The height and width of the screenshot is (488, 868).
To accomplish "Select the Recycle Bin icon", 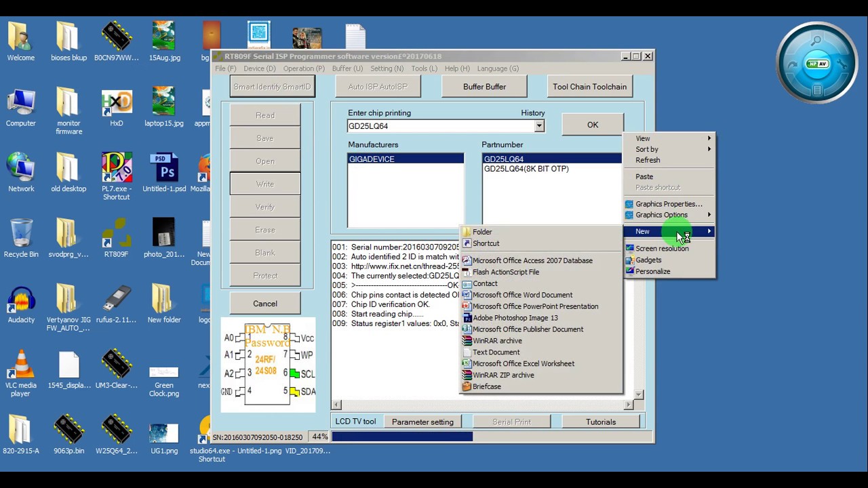I will [x=20, y=237].
